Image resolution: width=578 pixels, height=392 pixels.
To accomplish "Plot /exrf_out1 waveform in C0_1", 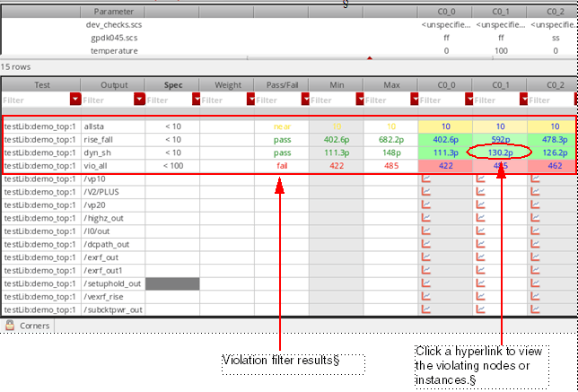I will click(481, 270).
